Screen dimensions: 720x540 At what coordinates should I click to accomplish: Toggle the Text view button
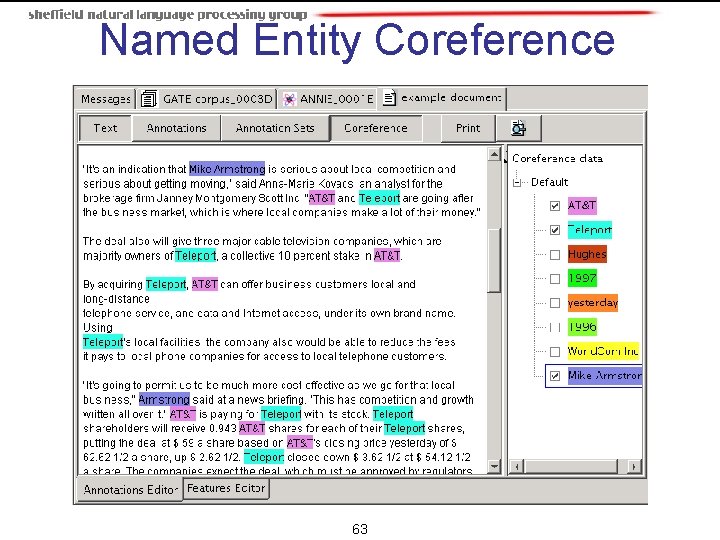pyautogui.click(x=106, y=128)
